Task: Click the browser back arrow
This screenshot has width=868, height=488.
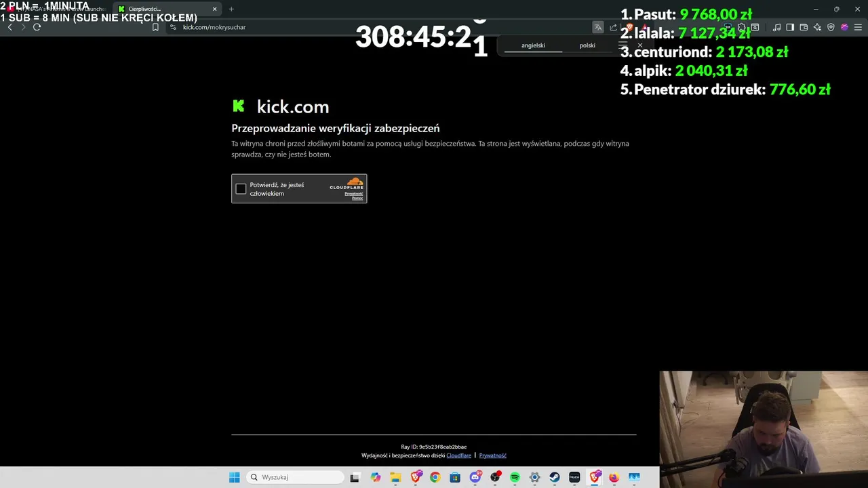Action: [x=9, y=27]
